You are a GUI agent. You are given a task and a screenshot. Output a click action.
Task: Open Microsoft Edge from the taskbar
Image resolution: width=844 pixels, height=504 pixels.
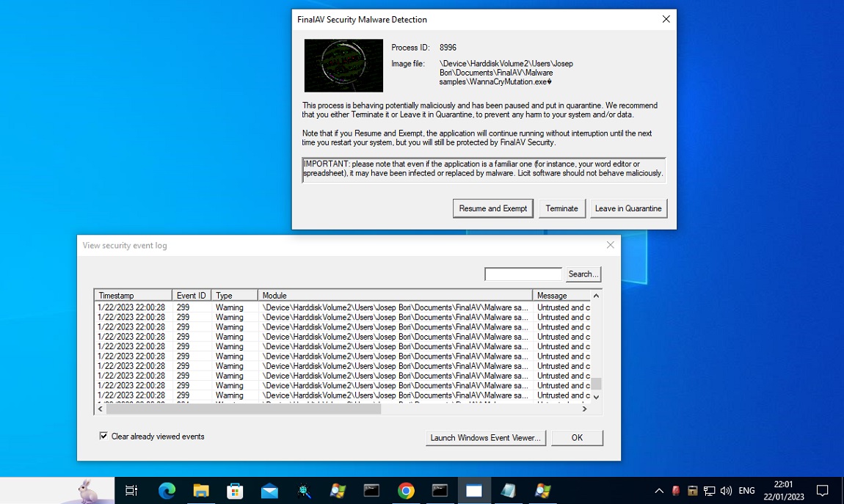(x=167, y=491)
